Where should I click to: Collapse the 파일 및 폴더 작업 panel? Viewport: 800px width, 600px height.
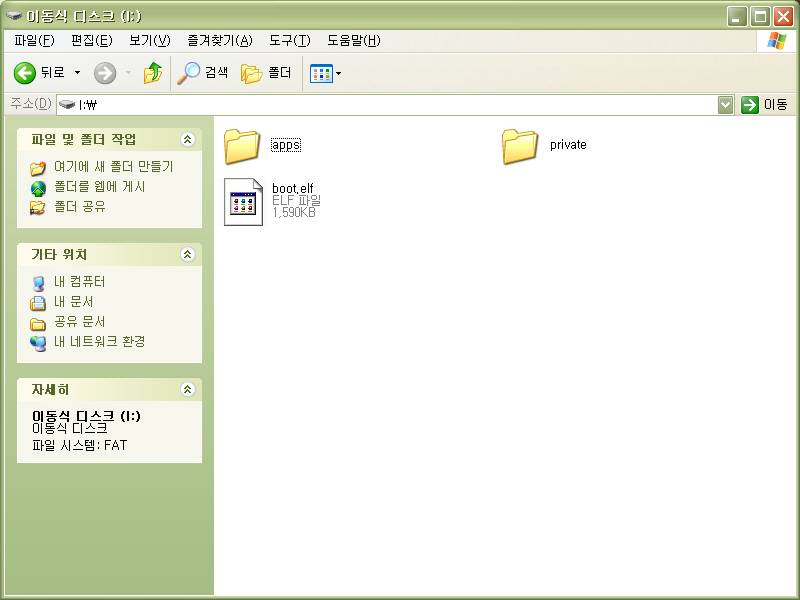(x=188, y=139)
